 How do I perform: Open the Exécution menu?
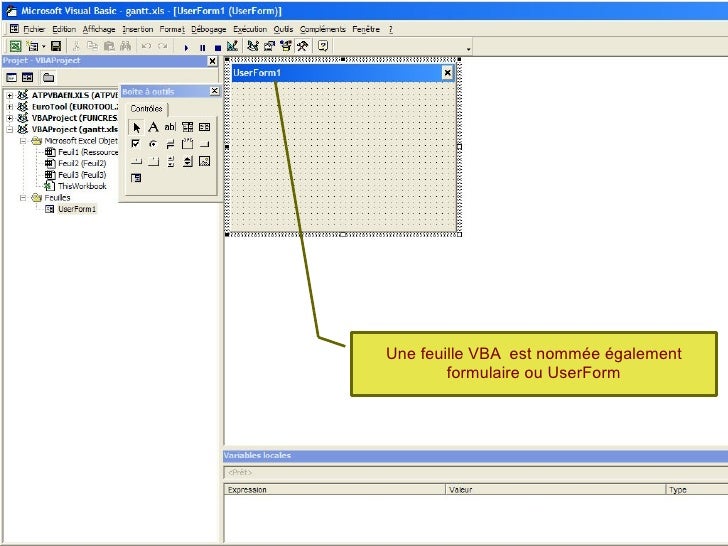(x=250, y=29)
